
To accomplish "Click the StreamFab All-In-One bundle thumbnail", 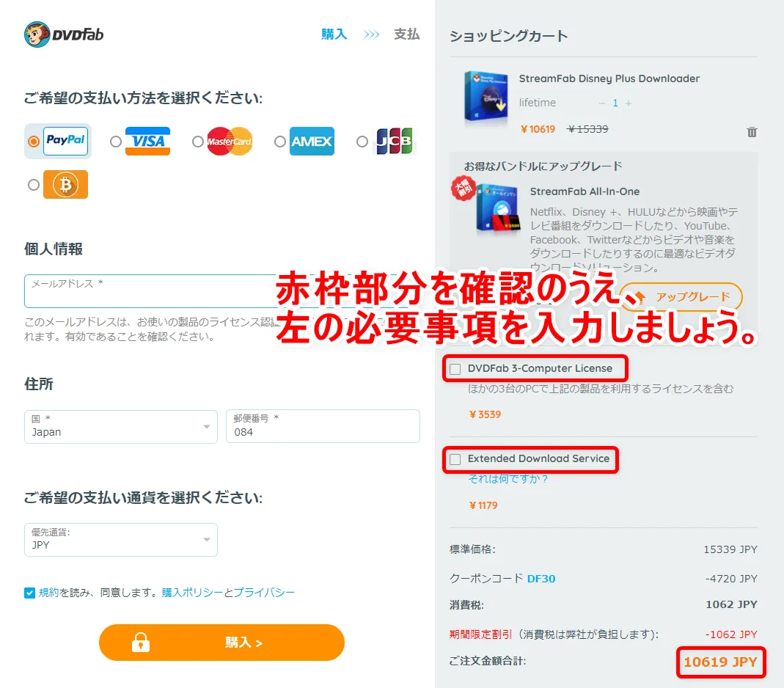I will click(497, 208).
